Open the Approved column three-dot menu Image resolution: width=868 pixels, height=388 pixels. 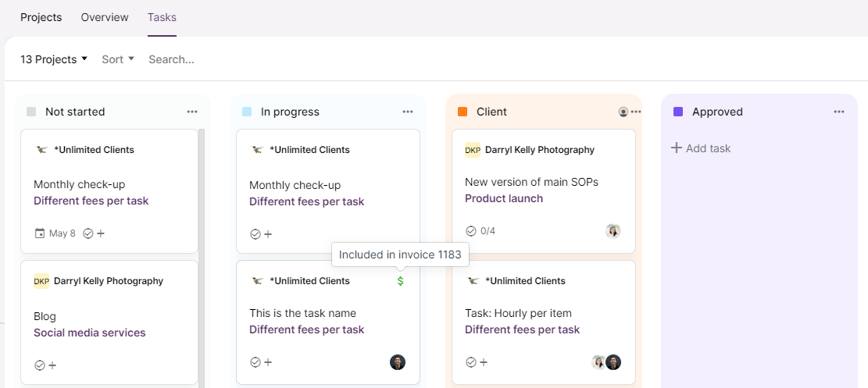[x=839, y=112]
